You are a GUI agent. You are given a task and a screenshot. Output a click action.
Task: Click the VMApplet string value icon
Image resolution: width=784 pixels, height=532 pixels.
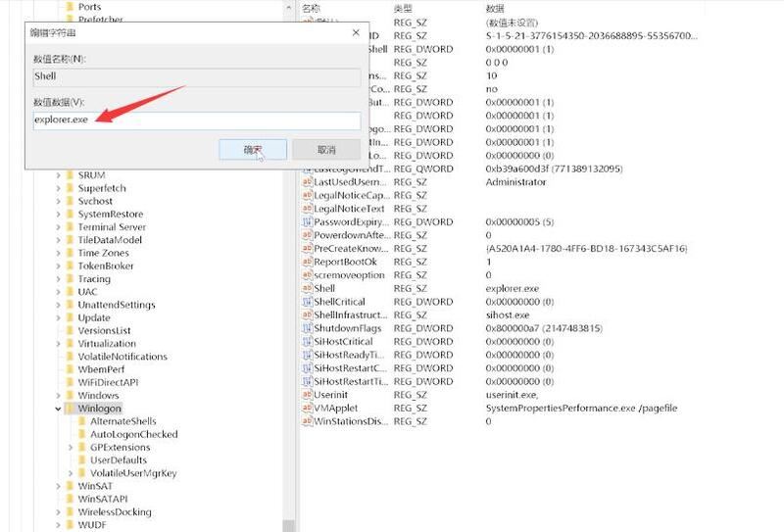point(307,408)
